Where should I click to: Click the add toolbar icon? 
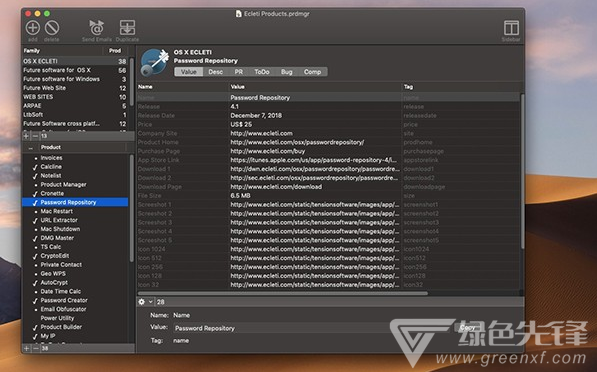[x=32, y=28]
